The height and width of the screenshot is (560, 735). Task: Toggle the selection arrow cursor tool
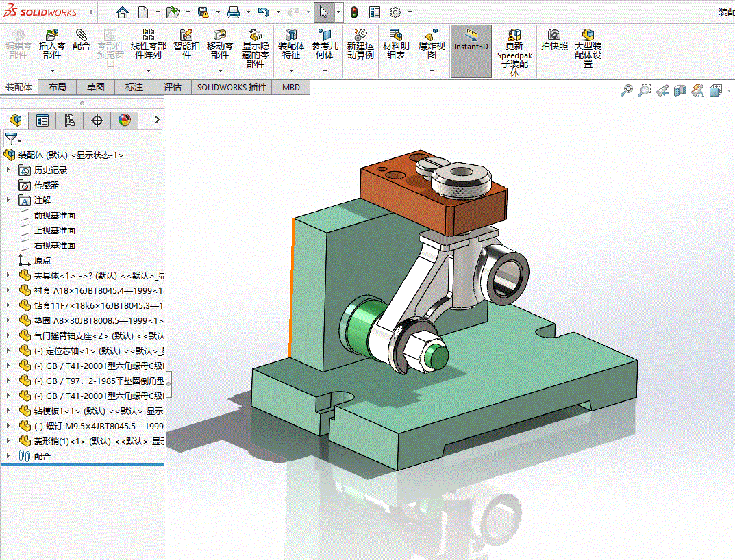pos(323,12)
